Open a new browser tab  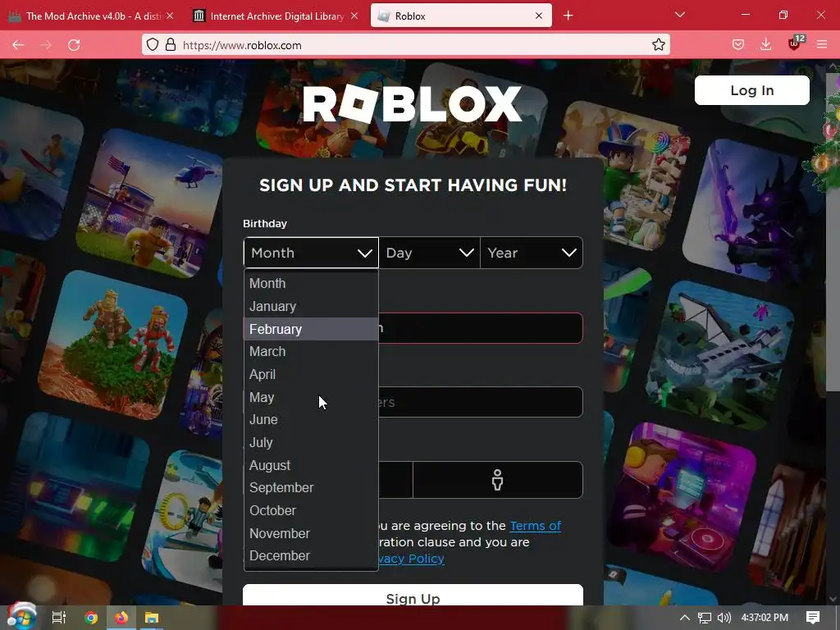coord(568,16)
